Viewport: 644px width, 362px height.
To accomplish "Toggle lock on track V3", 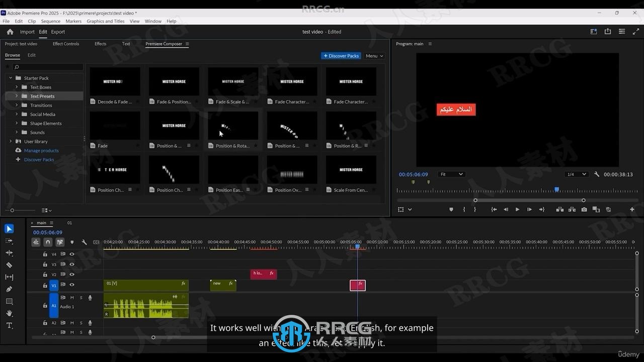I will point(45,264).
